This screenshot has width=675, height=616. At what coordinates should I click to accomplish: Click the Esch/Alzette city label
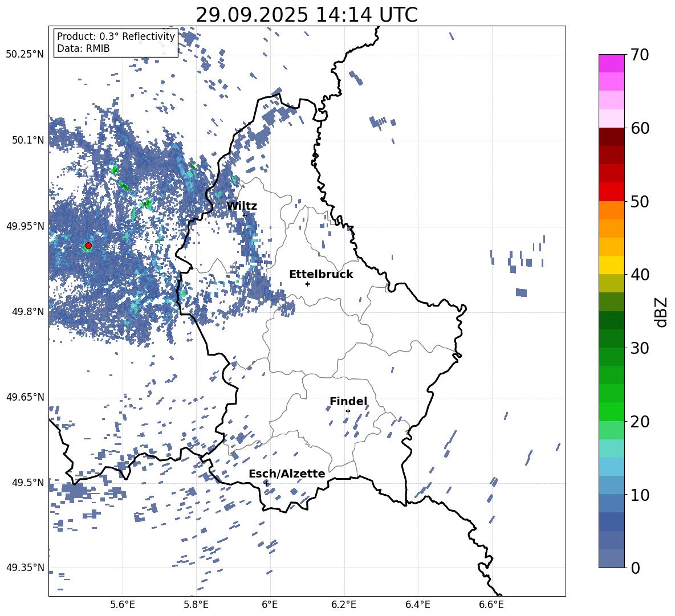click(287, 474)
